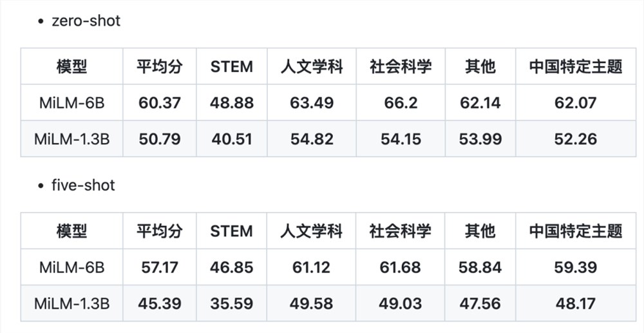Click the 35.59 STEM score cell

(232, 303)
